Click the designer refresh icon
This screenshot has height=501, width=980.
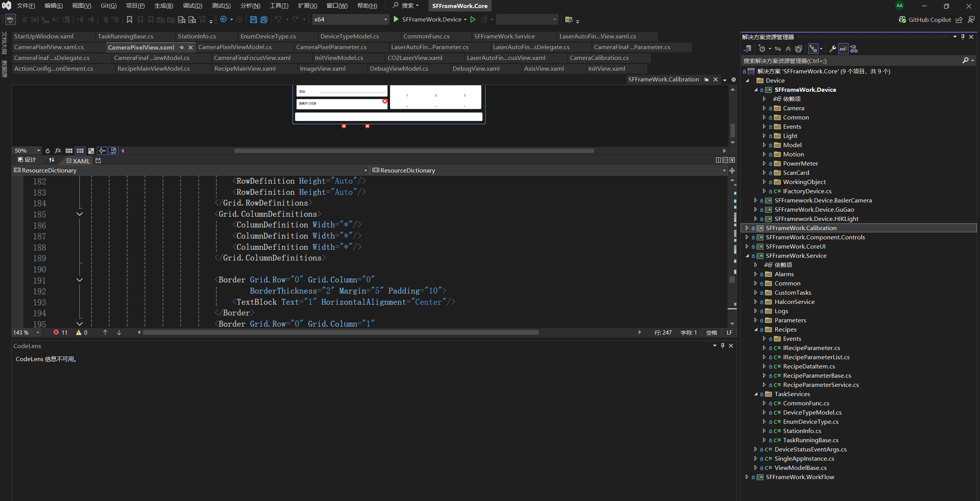48,151
